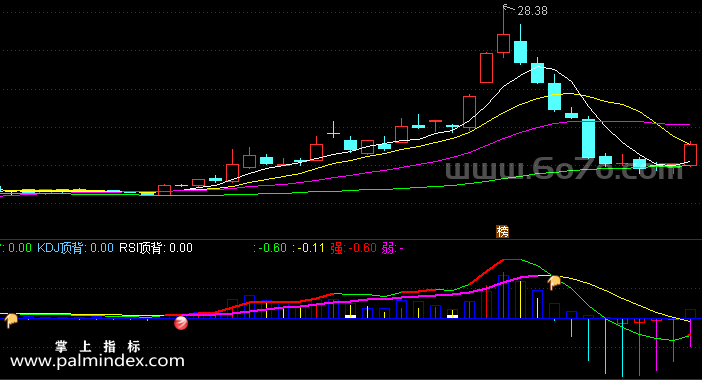This screenshot has height=380, width=702.
Task: Click the 28.38 high price label
Action: click(x=532, y=11)
